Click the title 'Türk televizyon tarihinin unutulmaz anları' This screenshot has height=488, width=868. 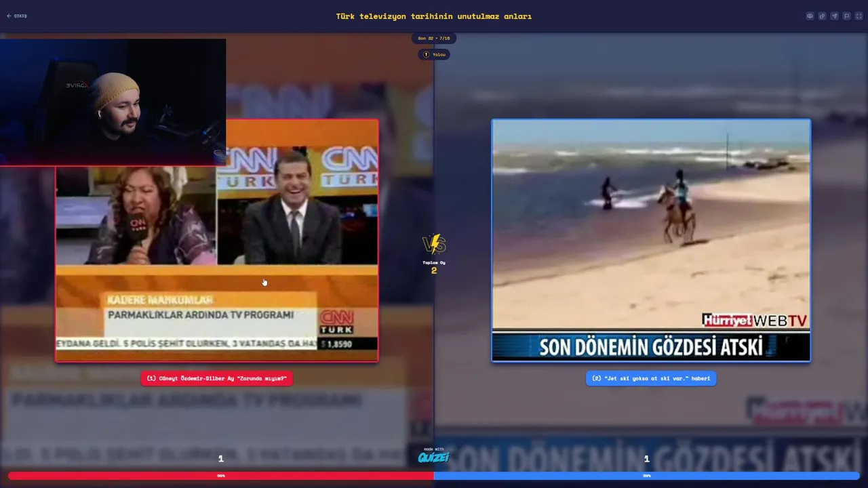pyautogui.click(x=434, y=16)
